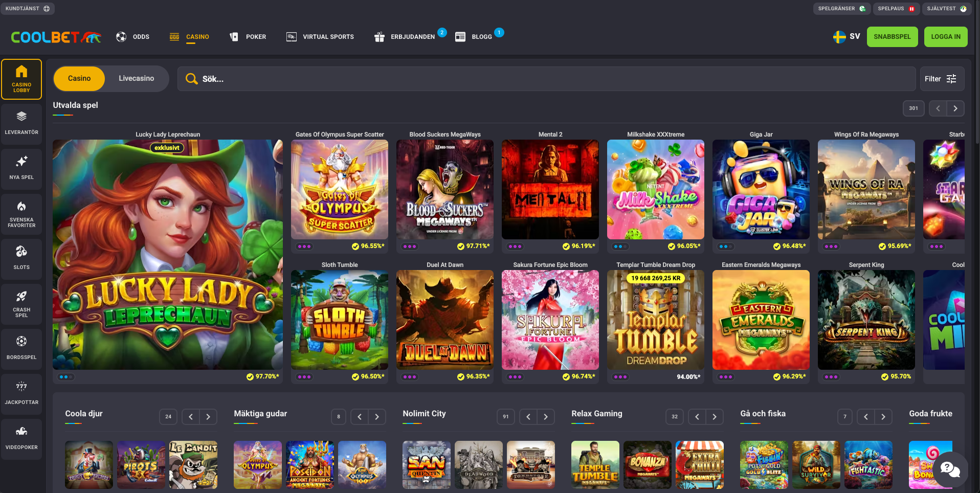Image resolution: width=980 pixels, height=493 pixels.
Task: Open the Erbjudanden menu item
Action: pos(413,37)
